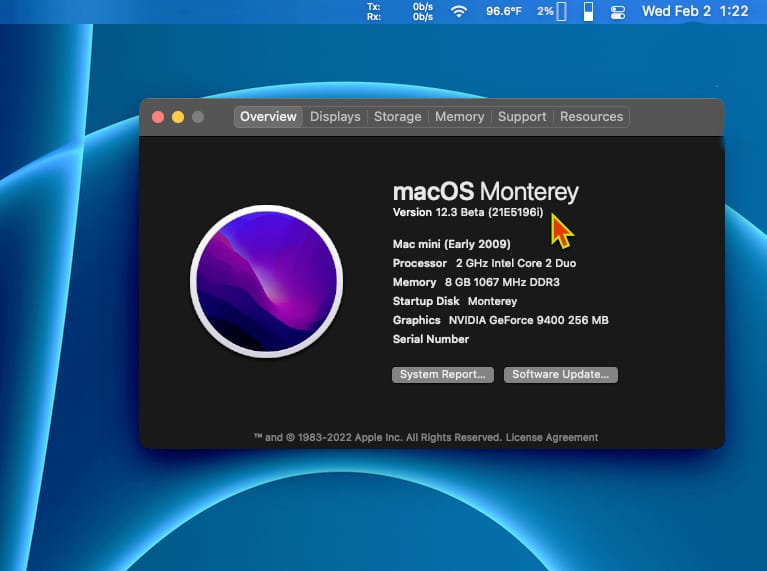Minimize the window with yellow button
This screenshot has width=767, height=571.
click(178, 117)
